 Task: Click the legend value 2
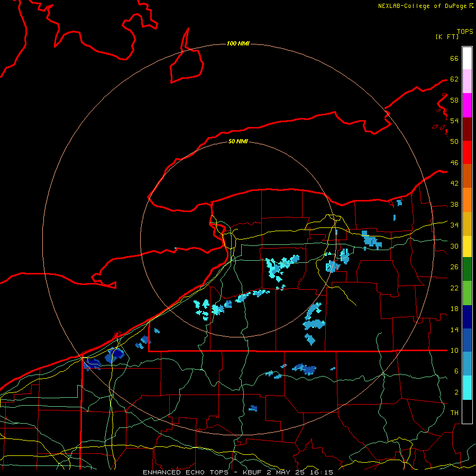coord(456,392)
